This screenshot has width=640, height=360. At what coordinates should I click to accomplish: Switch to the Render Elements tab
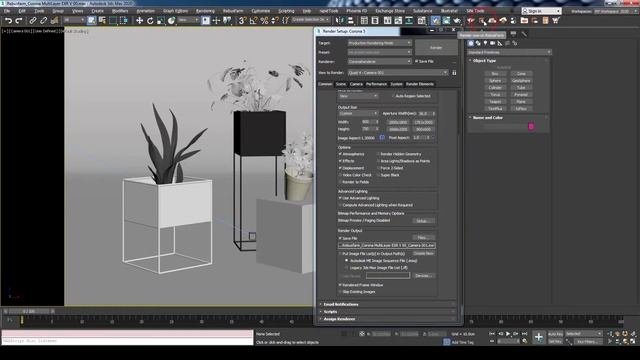click(x=420, y=84)
